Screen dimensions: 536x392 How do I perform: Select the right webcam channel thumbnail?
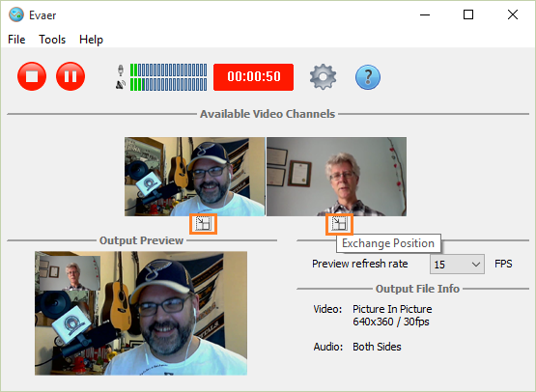tap(337, 177)
